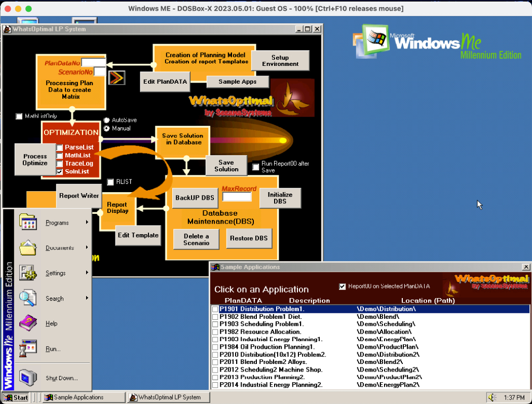
Task: Expand the Settings submenu arrow
Action: [x=87, y=273]
